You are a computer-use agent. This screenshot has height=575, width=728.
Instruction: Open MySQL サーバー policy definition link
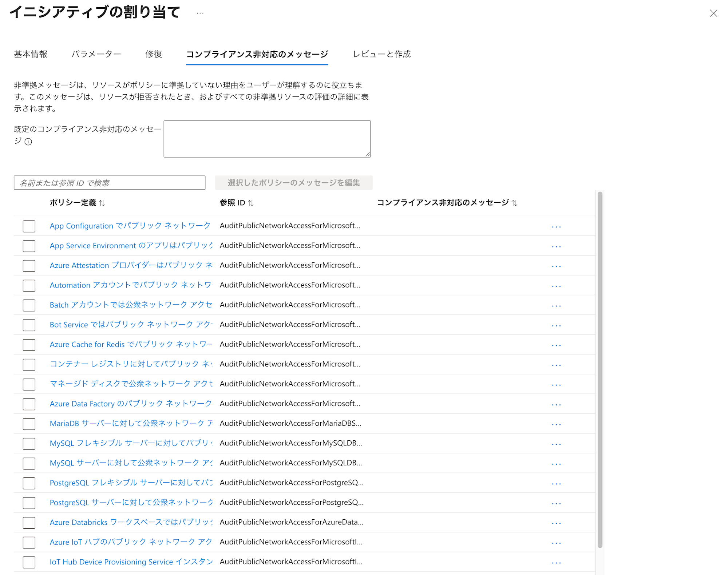click(131, 463)
